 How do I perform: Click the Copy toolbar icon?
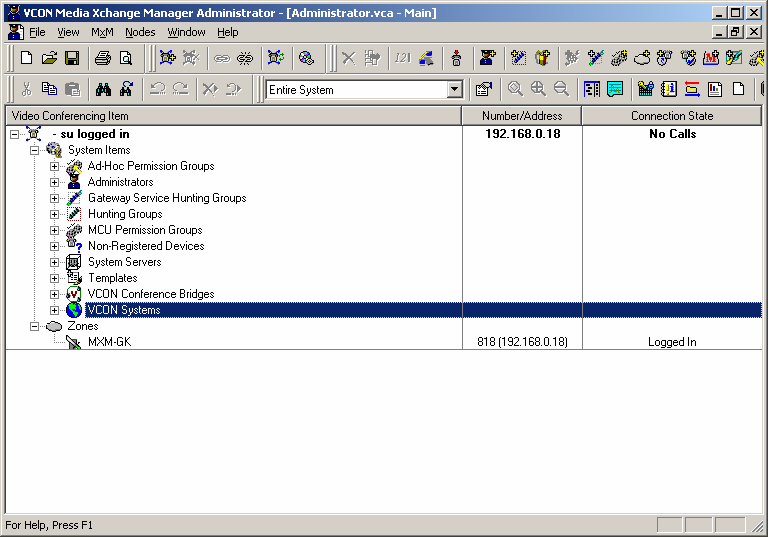point(49,89)
